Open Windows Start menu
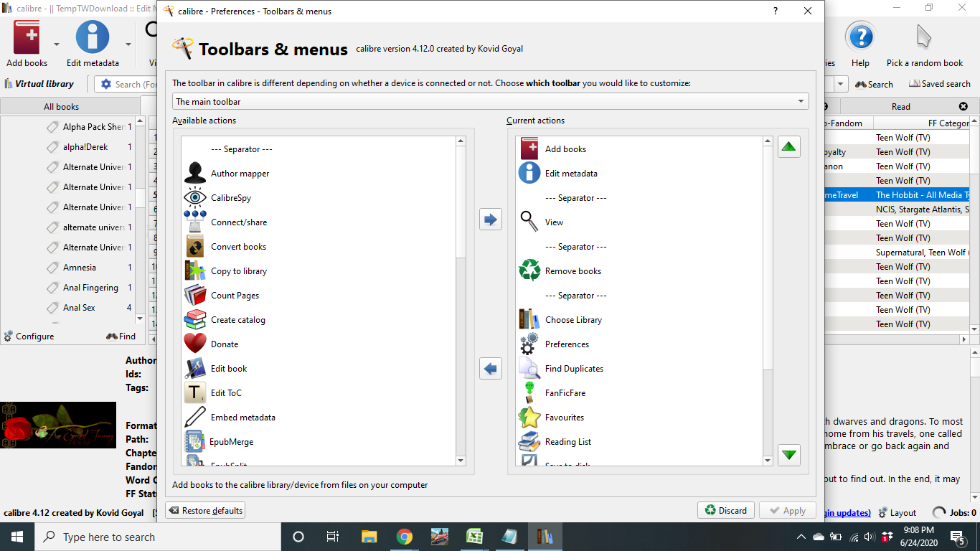The height and width of the screenshot is (551, 980). [x=17, y=537]
